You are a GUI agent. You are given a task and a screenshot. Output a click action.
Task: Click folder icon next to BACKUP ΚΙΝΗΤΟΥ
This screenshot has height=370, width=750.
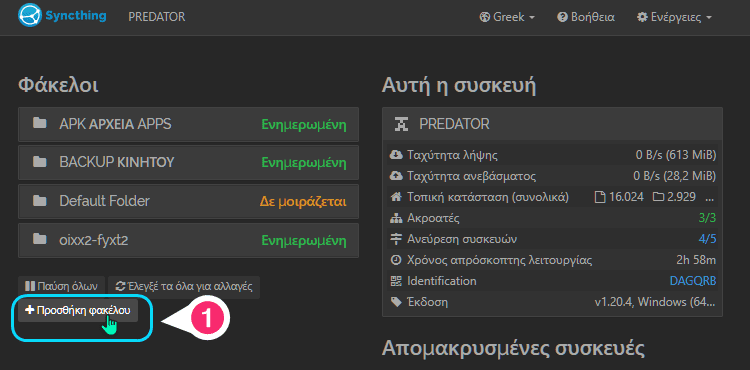pyautogui.click(x=40, y=162)
